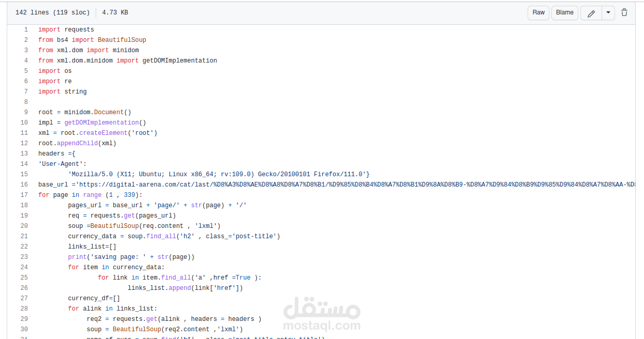Select line number 1
Screen dimensions: 644x339
(26, 29)
